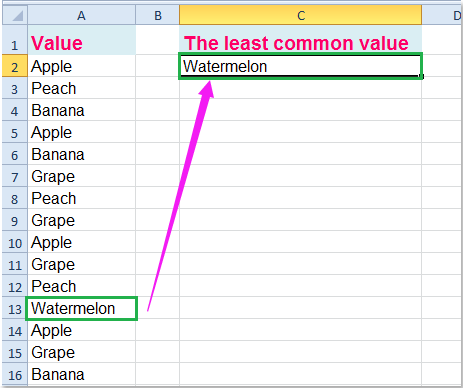463x388 pixels.
Task: Select column D header
Action: [x=442, y=15]
